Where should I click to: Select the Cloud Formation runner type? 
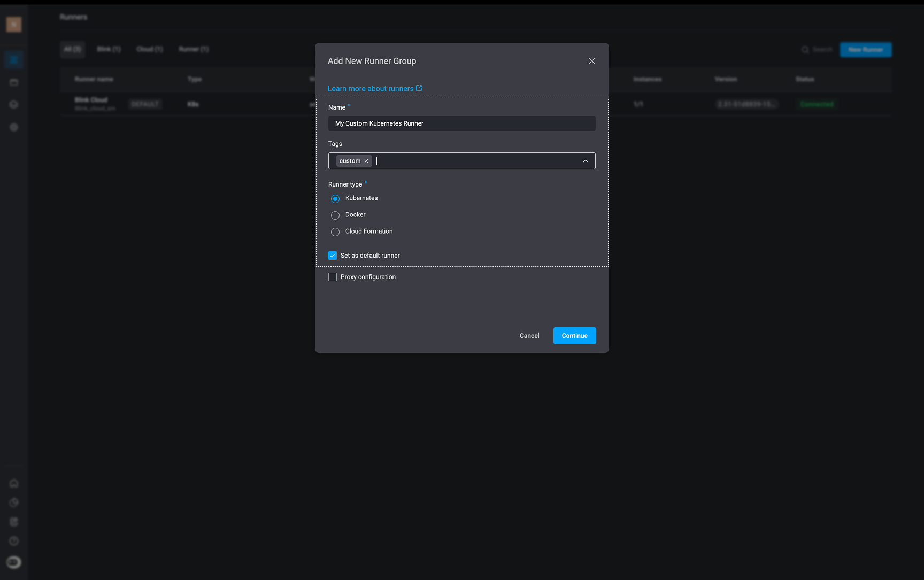pos(335,232)
